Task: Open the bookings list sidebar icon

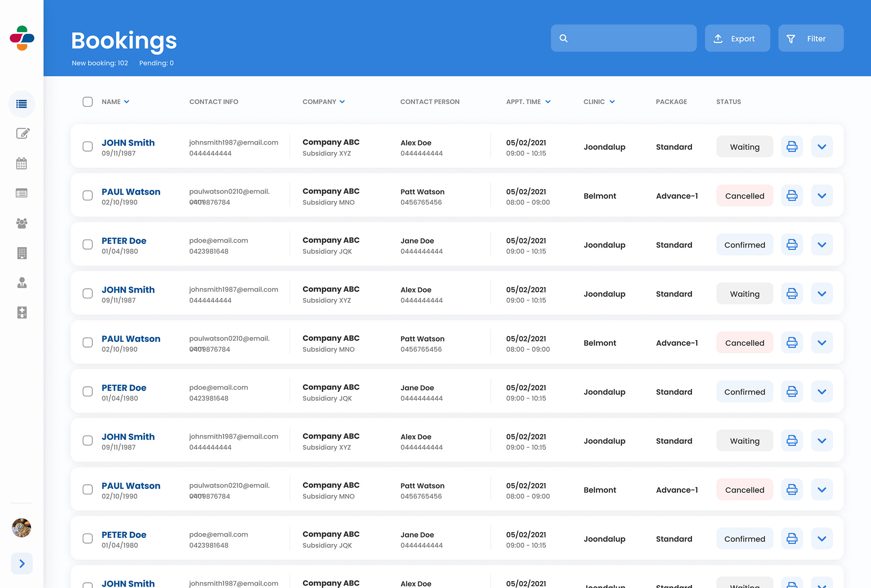Action: click(x=22, y=104)
